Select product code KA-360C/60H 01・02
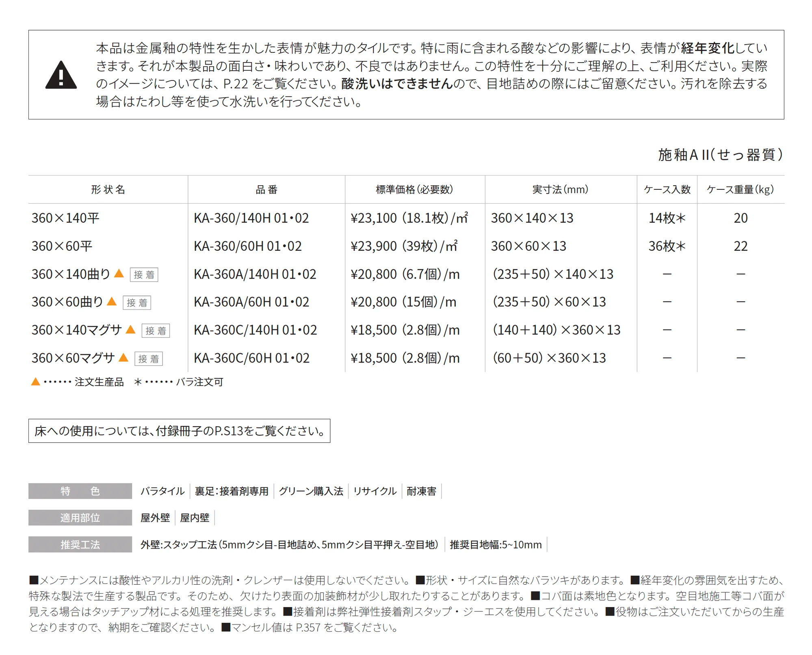 251,358
